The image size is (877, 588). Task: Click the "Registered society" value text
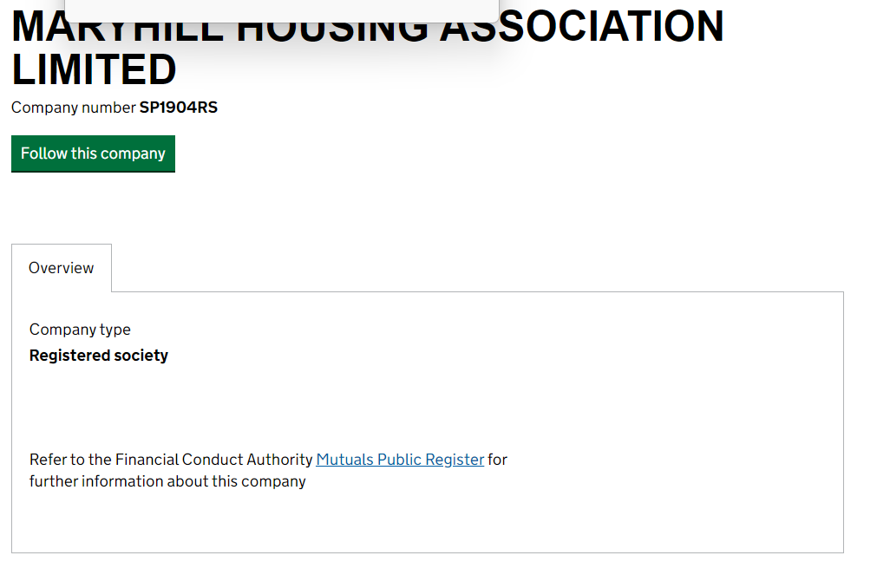click(99, 356)
